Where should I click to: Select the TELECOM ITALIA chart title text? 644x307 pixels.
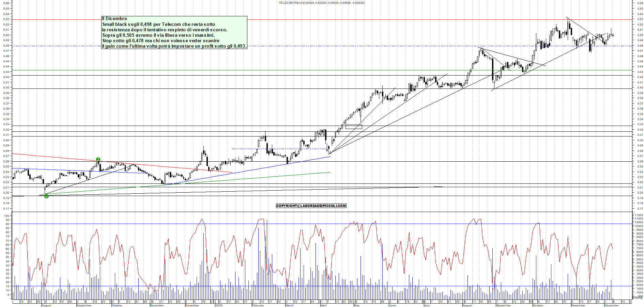pos(322,2)
